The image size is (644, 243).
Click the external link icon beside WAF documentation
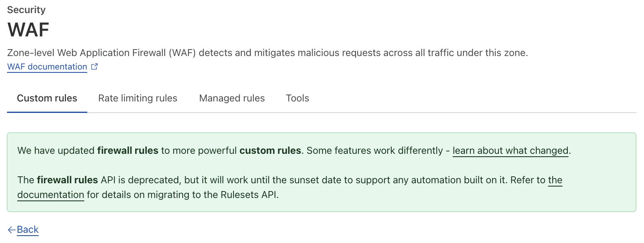point(94,67)
